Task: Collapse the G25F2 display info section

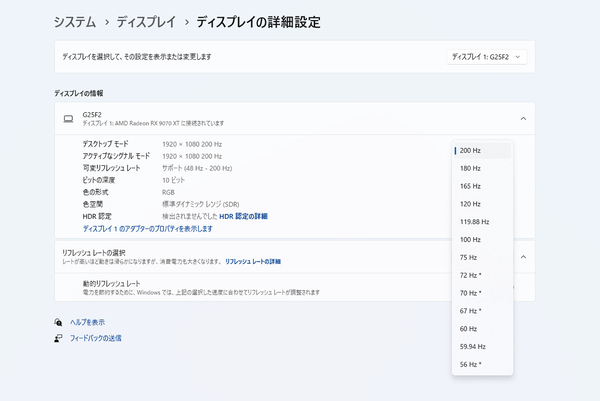Action: [x=523, y=119]
